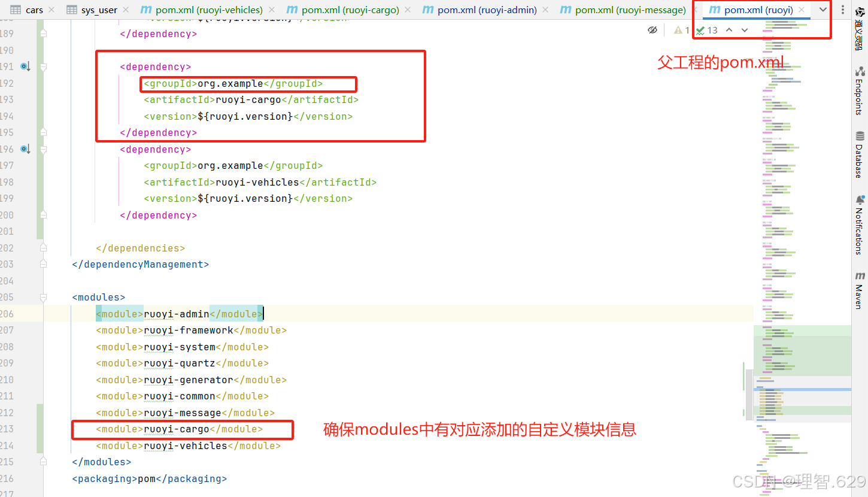Close the sys_user tab

tap(125, 10)
